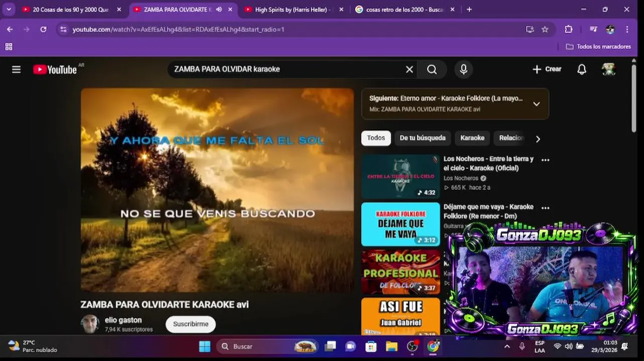Open Déjame que me vaya thumbnail
Screen dimensions: 644x361
click(400, 224)
